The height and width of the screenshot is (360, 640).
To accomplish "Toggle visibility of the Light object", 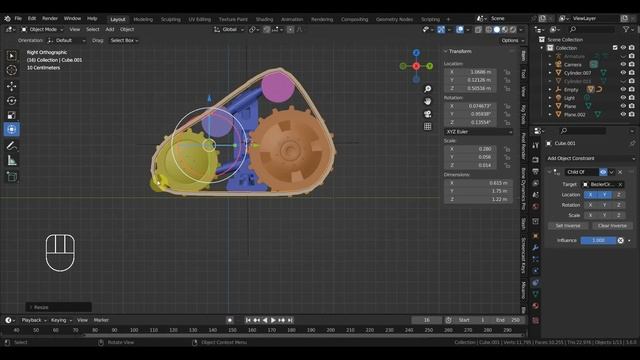I will 623,98.
